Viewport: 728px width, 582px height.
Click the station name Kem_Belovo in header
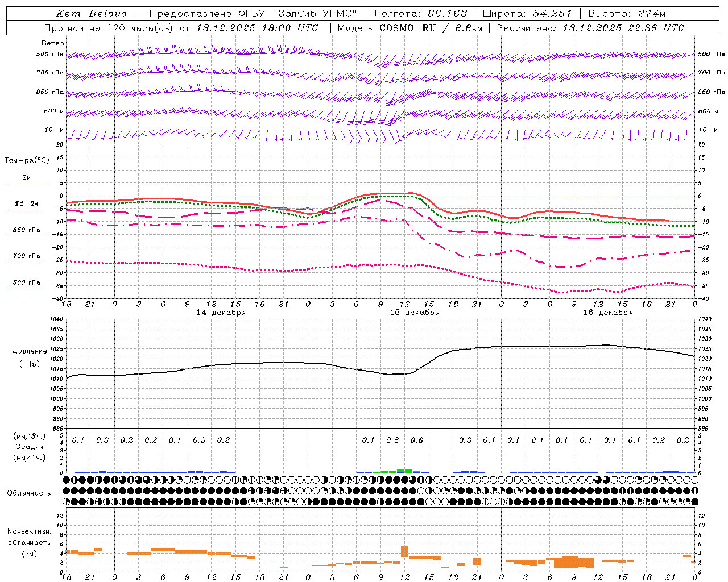click(91, 14)
